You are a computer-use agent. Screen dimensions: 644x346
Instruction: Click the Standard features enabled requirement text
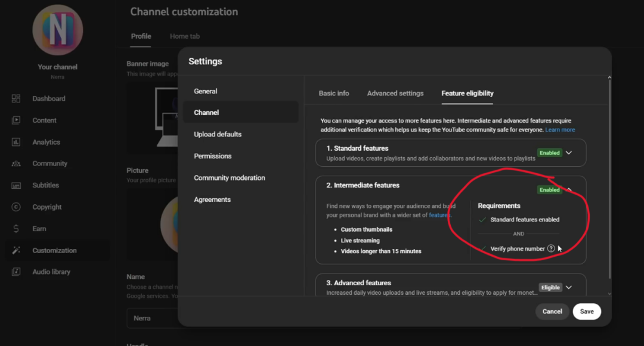525,220
